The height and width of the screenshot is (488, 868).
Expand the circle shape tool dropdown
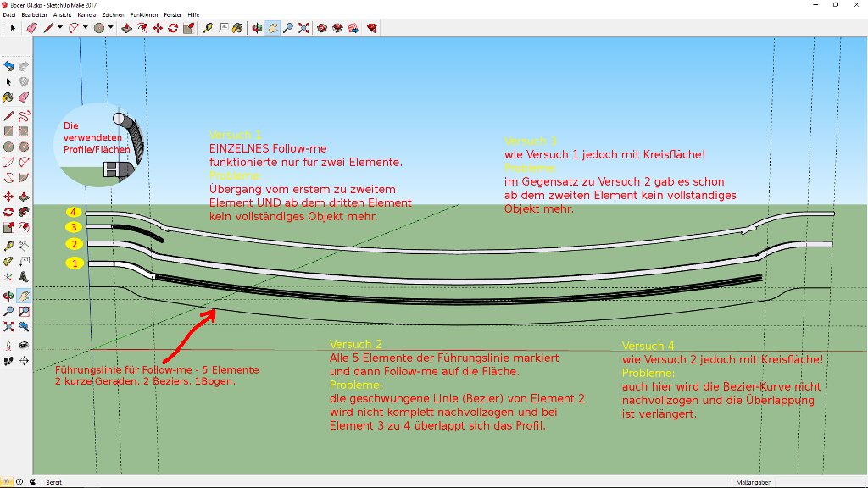pos(111,28)
